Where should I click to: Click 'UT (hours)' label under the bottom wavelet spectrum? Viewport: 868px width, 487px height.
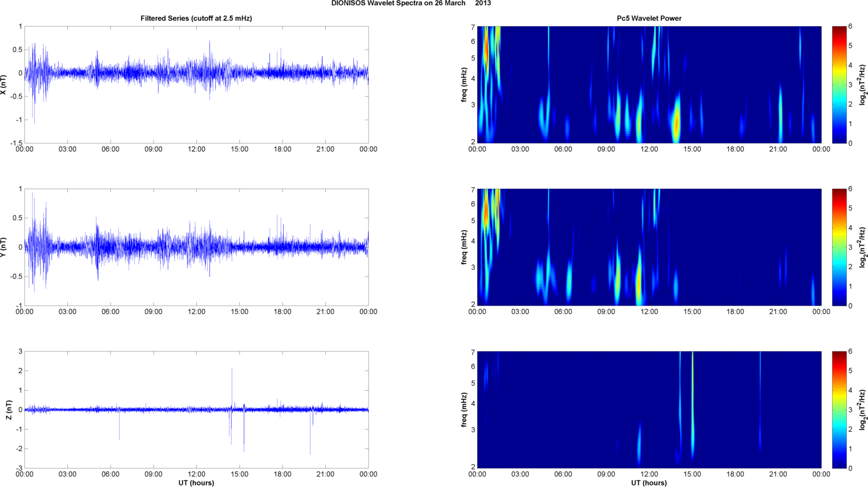649,482
